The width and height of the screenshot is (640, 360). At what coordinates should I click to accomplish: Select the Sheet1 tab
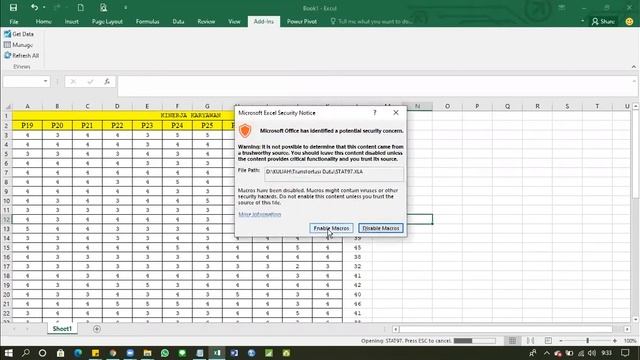[x=62, y=329]
